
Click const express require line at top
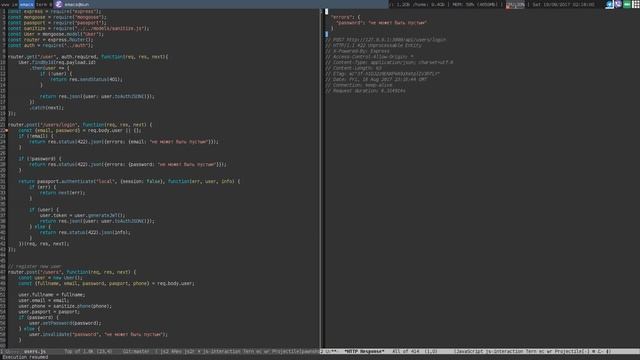54,11
